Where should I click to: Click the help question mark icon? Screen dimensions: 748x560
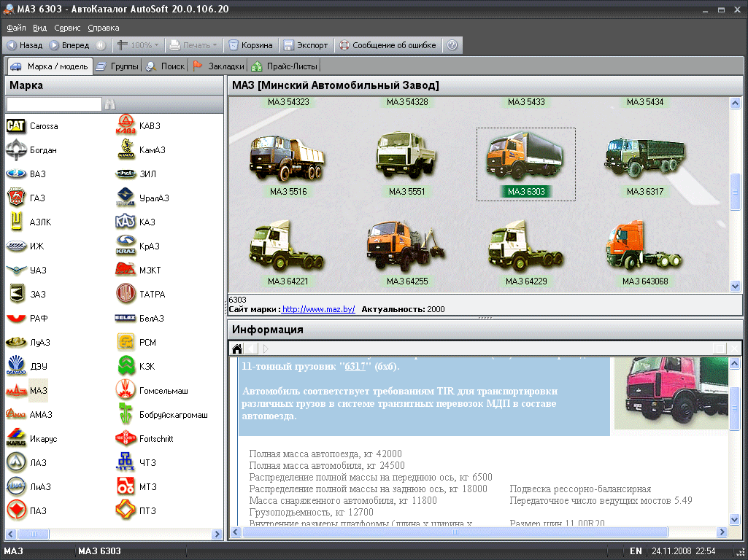[x=452, y=45]
